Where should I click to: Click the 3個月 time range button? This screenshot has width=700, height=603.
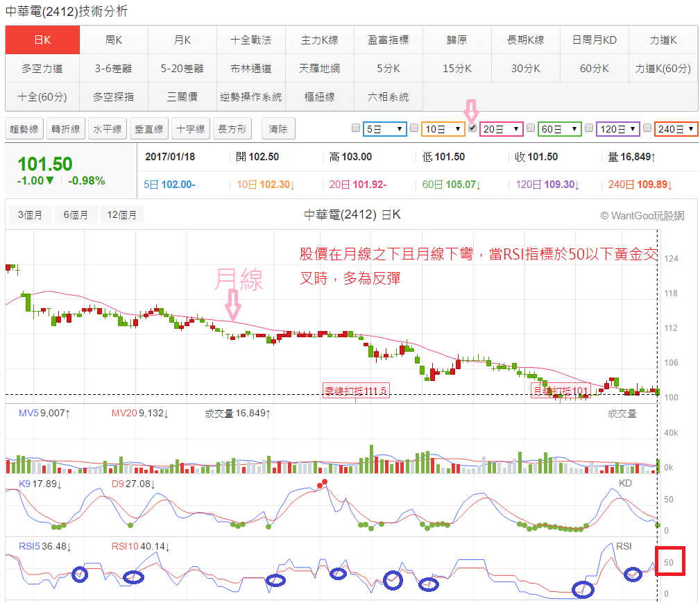29,215
